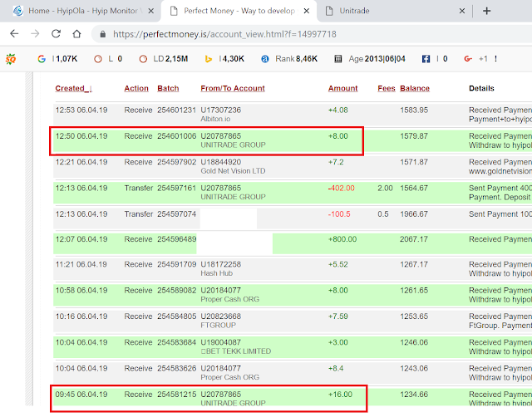The image size is (532, 417).
Task: Click batch number 254601006
Action: point(176,136)
